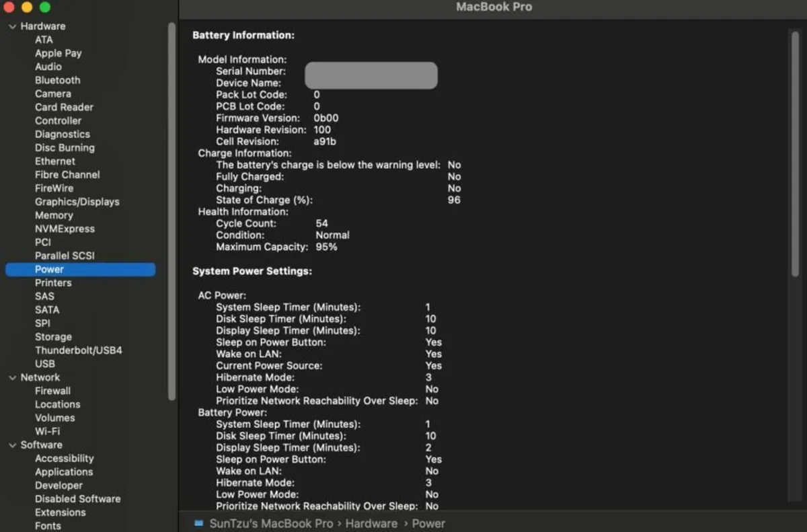The image size is (807, 532).
Task: Click the laptop icon in path bar
Action: coord(198,523)
